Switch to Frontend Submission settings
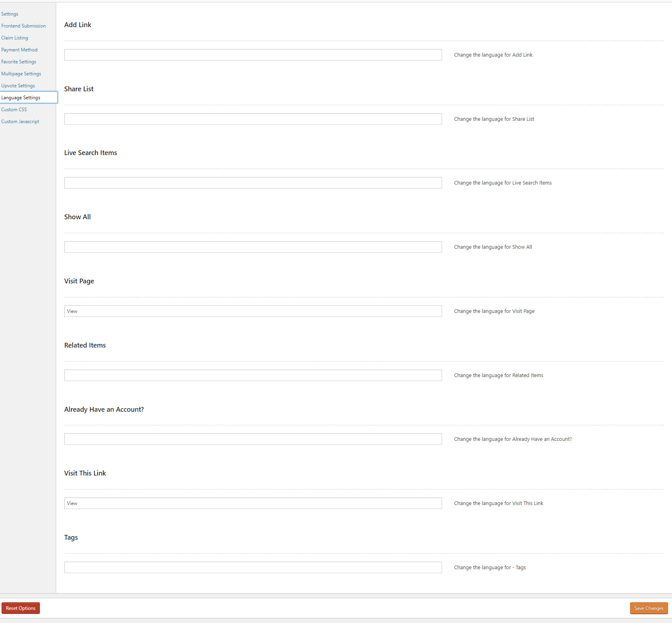Image resolution: width=672 pixels, height=623 pixels. coord(24,26)
